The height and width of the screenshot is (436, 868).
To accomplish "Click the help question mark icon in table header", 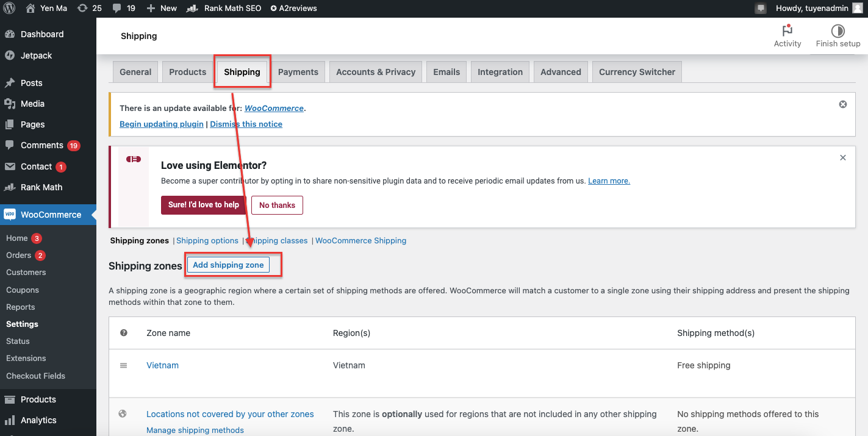I will tap(124, 333).
